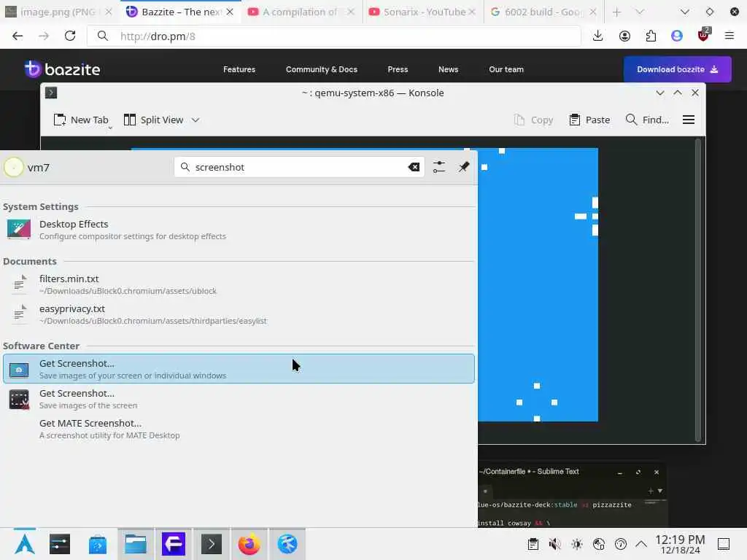Open Firefox from taskbar
This screenshot has width=747, height=560.
point(249,544)
